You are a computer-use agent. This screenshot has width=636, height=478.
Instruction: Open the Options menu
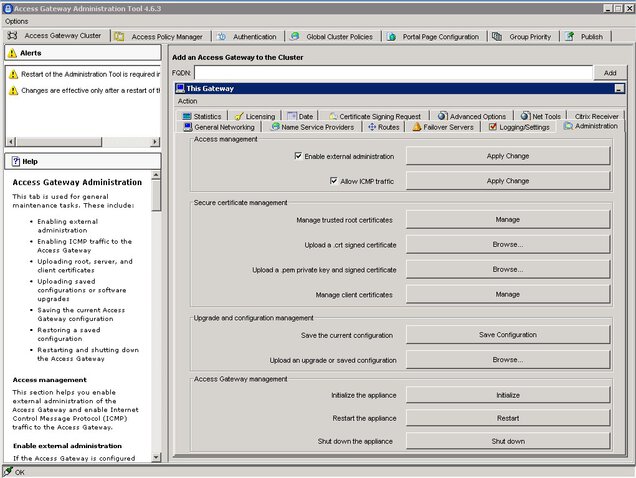17,21
